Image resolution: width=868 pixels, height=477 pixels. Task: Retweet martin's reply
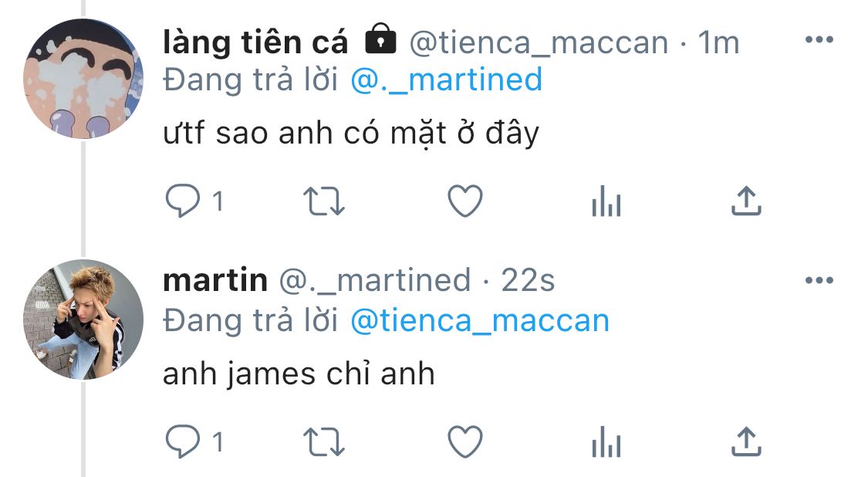(325, 442)
